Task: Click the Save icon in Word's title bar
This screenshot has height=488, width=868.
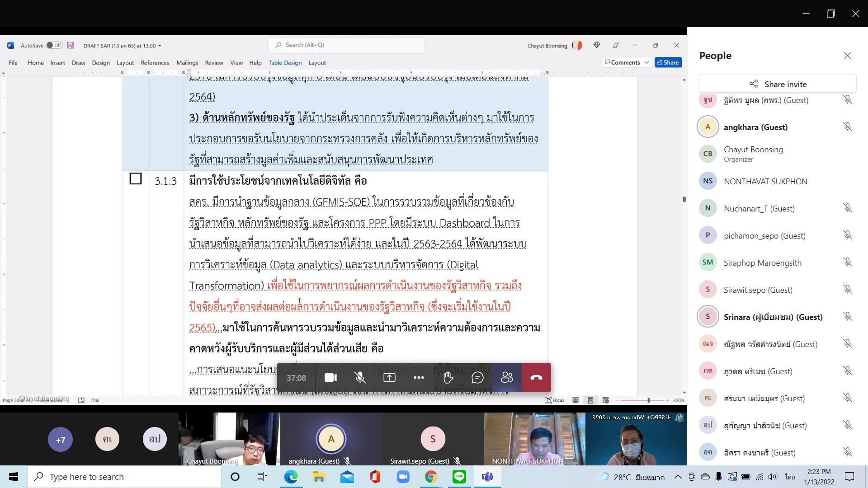Action: [x=70, y=45]
